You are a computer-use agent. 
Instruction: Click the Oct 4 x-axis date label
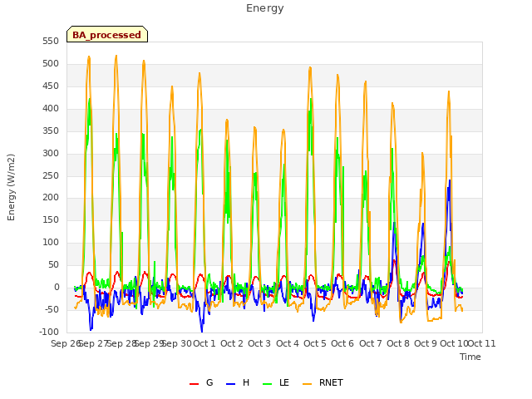pyautogui.click(x=288, y=343)
